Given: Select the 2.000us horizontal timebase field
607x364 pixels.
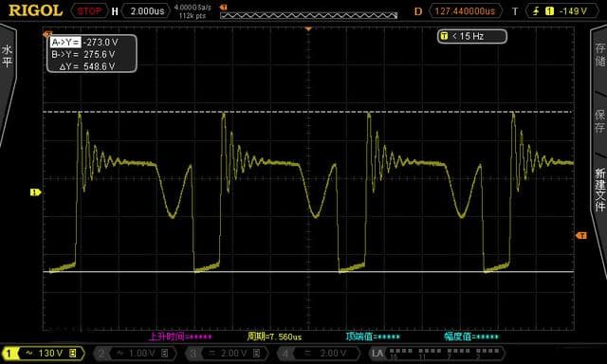Looking at the screenshot, I should point(147,11).
